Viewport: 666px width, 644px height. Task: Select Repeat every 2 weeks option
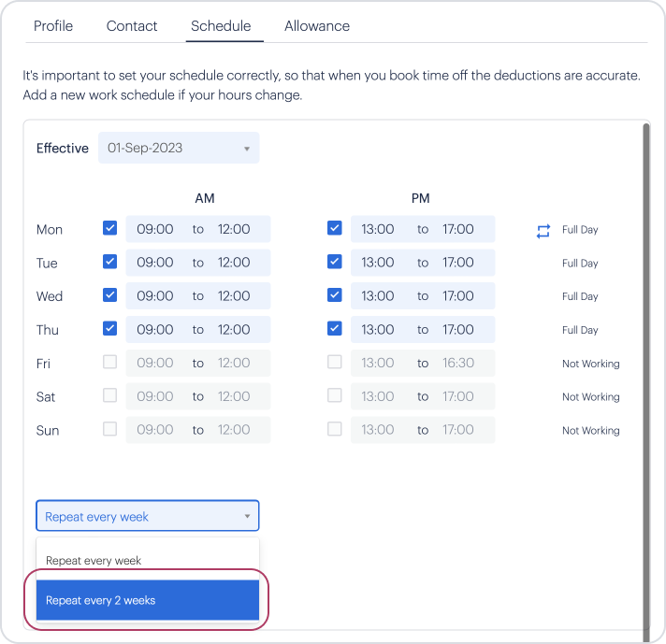[x=148, y=600]
